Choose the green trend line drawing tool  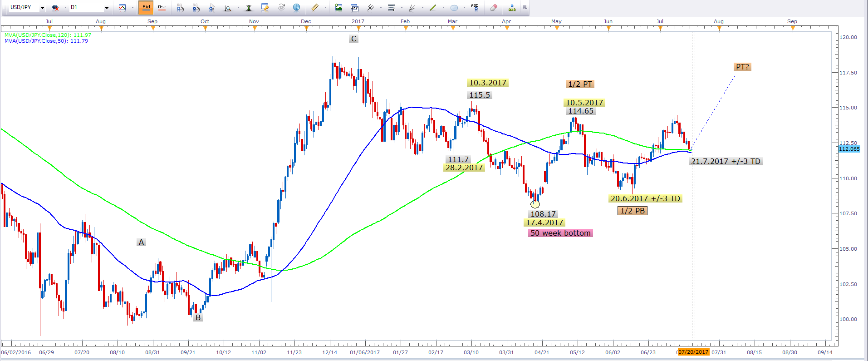coord(433,7)
